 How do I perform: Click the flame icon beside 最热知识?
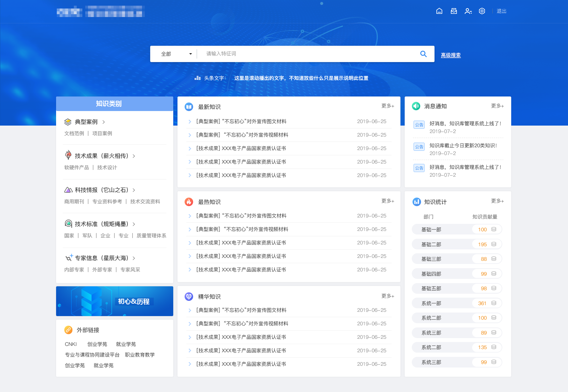[x=189, y=202]
